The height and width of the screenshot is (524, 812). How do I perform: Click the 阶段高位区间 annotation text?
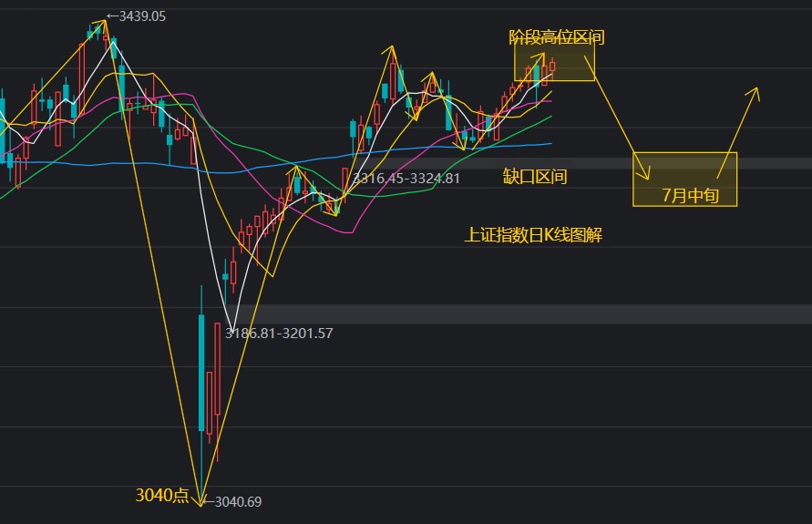pyautogui.click(x=557, y=37)
